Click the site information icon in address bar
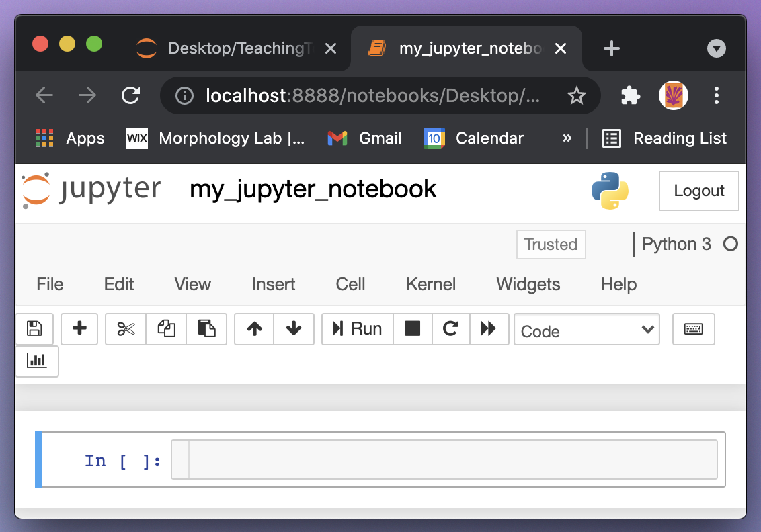Viewport: 761px width, 532px height. (x=184, y=95)
